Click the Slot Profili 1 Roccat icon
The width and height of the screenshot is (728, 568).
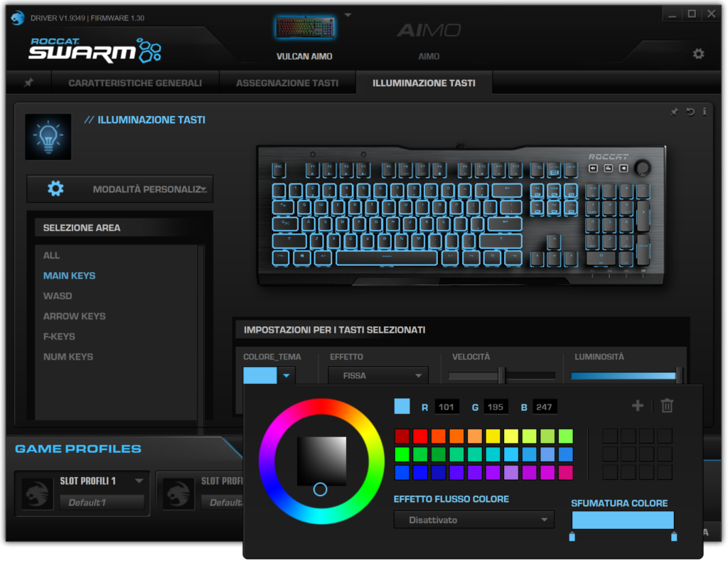pyautogui.click(x=38, y=493)
